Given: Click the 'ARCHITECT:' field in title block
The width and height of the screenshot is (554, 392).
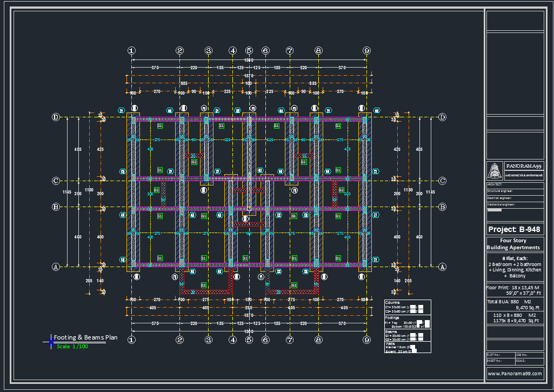Looking at the screenshot, I should (515, 185).
